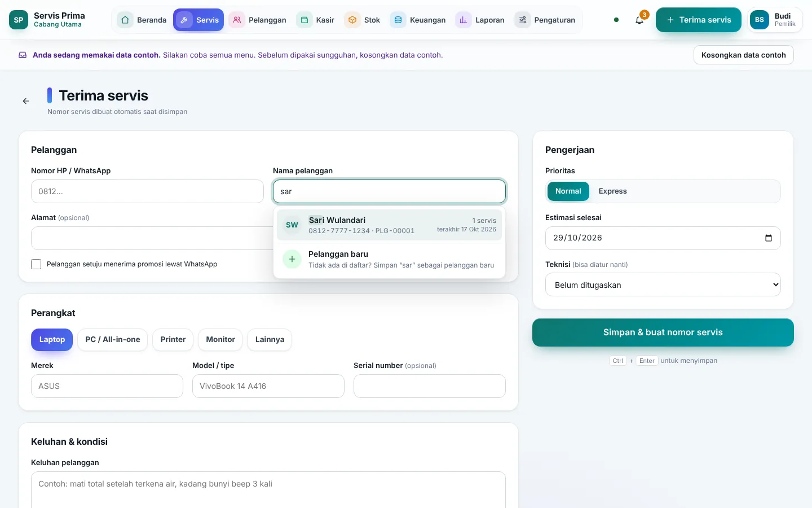Click Kosongkan data contoh button
Screen dimensions: 812x508
click(x=743, y=55)
